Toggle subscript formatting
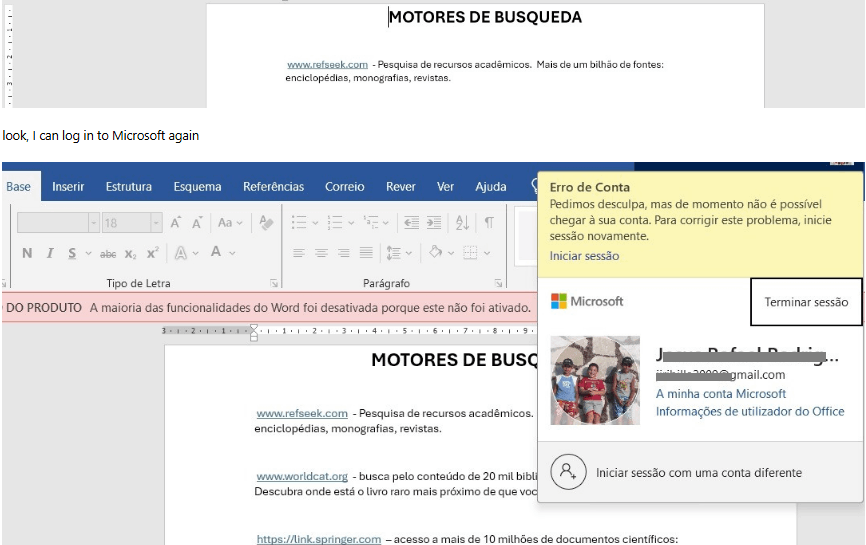 click(x=130, y=254)
